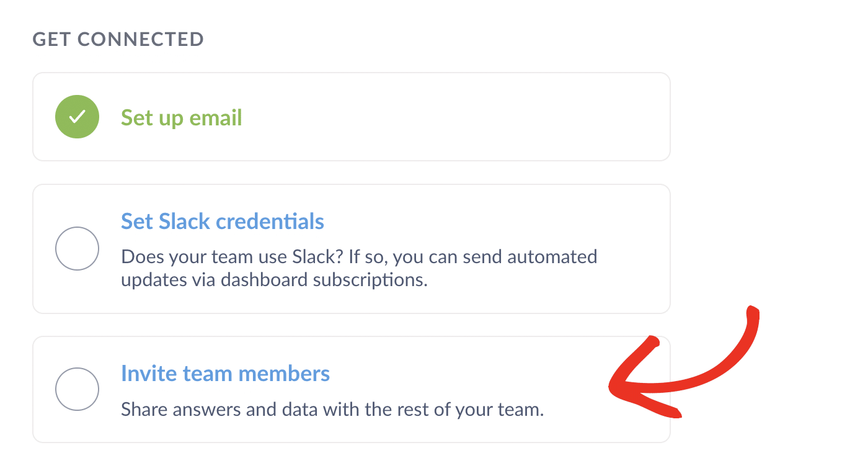Click the red arrow's pointed head
Image resolution: width=868 pixels, height=463 pixels.
click(x=620, y=389)
